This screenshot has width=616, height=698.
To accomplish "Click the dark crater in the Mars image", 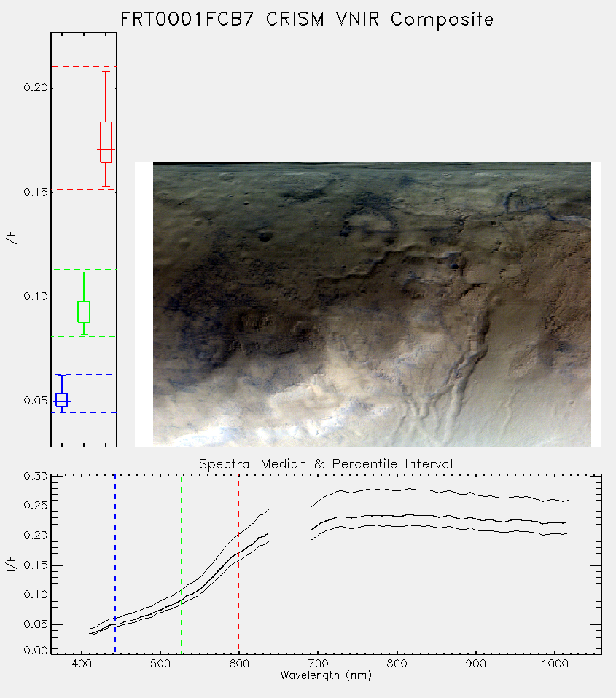I will pyautogui.click(x=265, y=236).
